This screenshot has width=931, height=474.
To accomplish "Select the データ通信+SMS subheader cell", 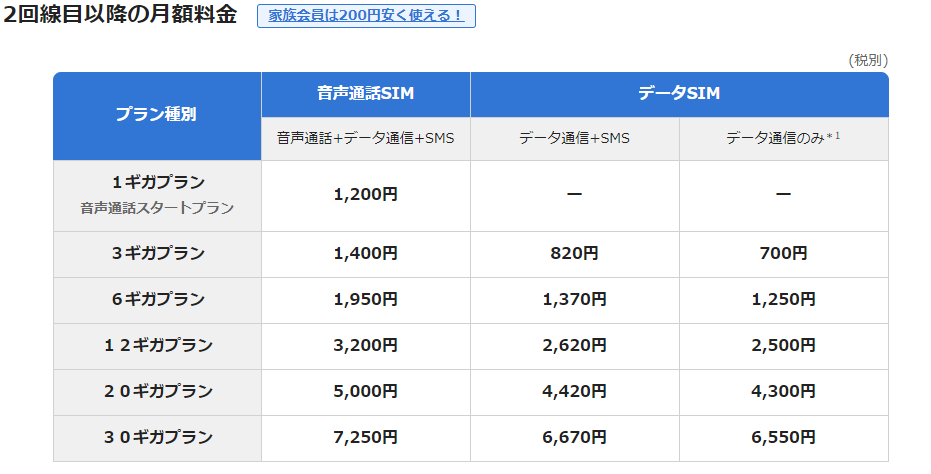I will click(574, 139).
